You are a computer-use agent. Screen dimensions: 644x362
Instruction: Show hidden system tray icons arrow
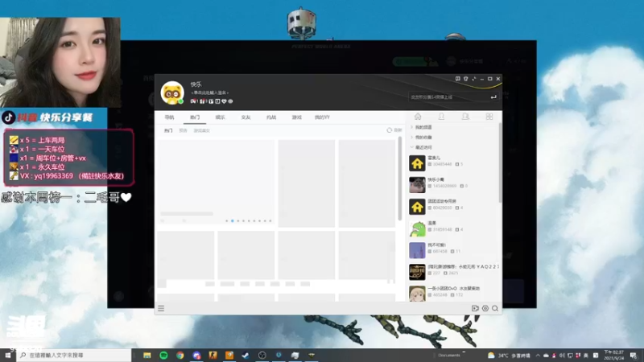click(538, 356)
